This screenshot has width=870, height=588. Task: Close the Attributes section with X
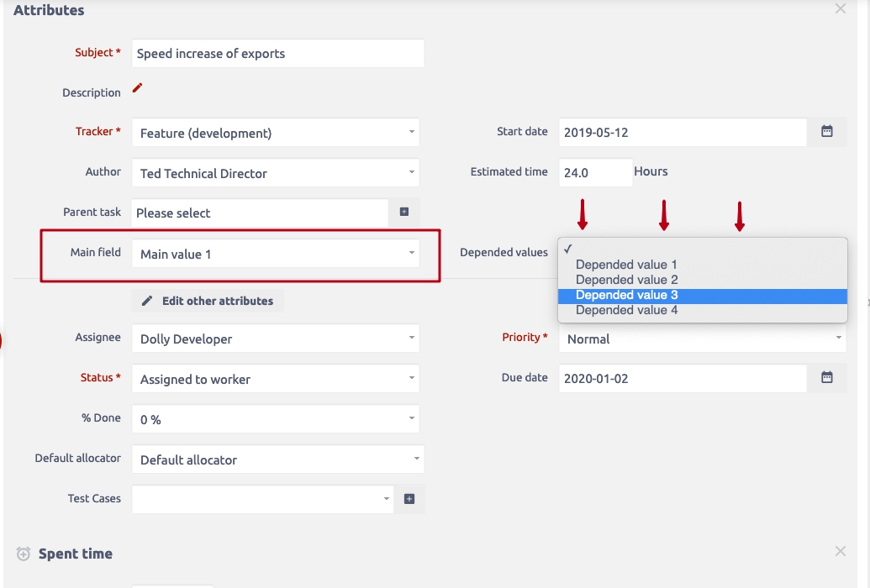point(840,9)
